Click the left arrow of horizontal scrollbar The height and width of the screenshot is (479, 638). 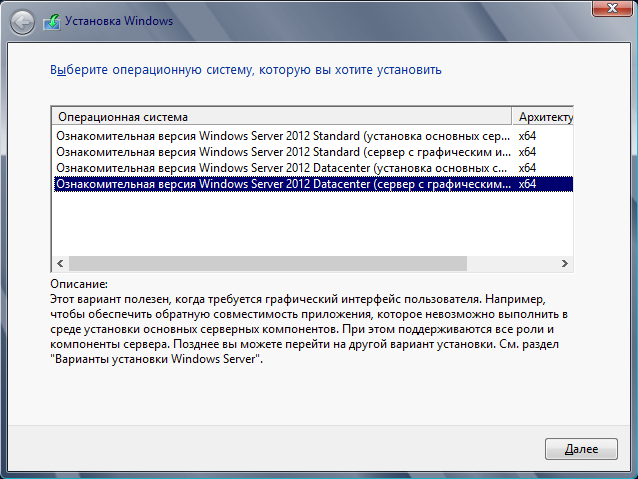tap(60, 263)
